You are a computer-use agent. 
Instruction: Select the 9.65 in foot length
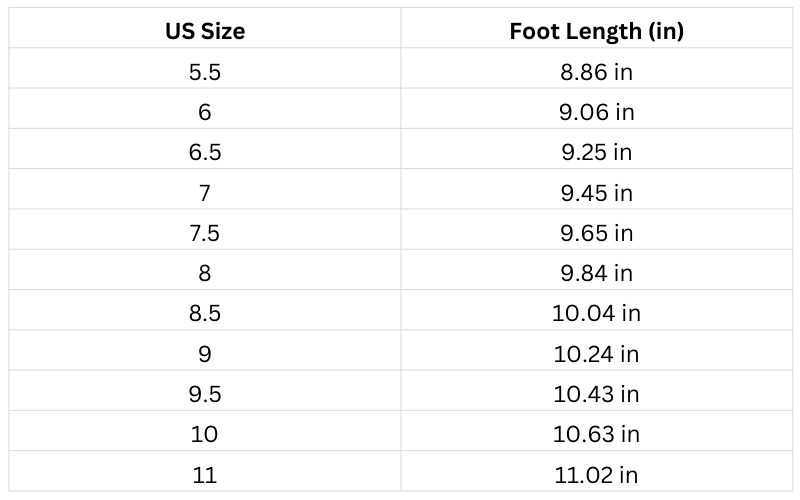pos(596,233)
